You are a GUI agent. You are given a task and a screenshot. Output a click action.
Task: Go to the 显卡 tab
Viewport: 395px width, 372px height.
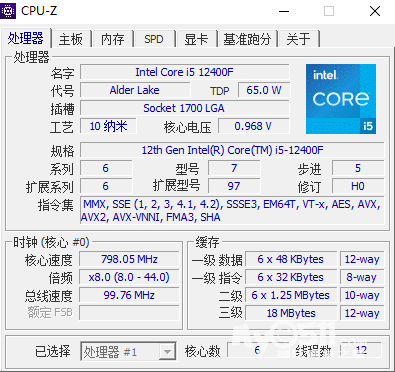click(x=196, y=39)
